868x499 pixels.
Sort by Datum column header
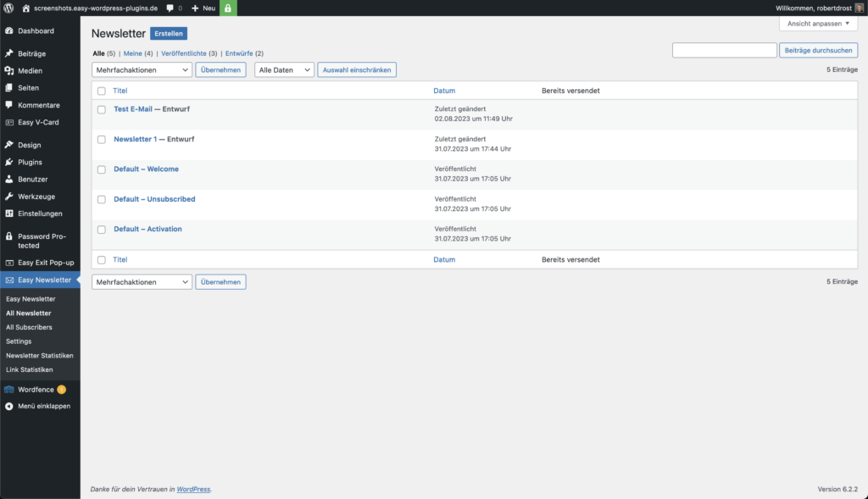tap(444, 91)
